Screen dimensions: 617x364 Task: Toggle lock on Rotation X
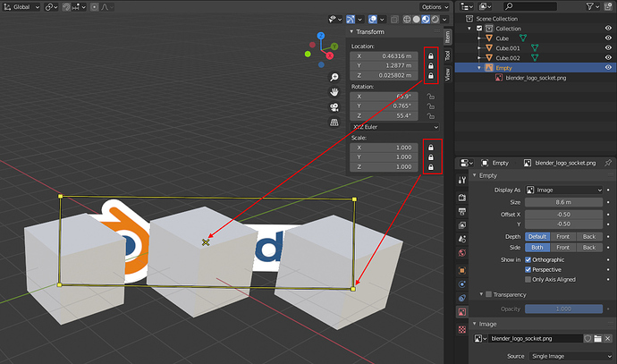[431, 97]
